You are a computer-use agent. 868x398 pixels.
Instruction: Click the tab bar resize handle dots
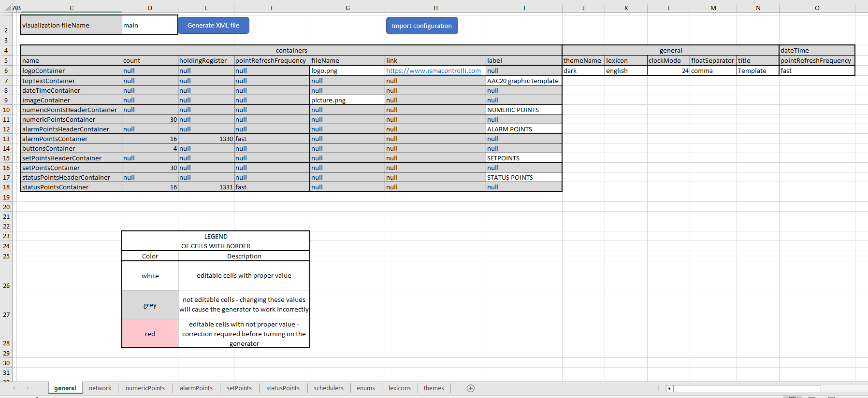coord(658,388)
